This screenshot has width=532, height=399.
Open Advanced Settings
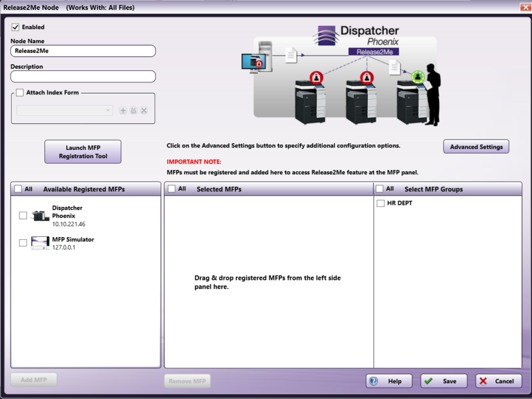(x=476, y=147)
